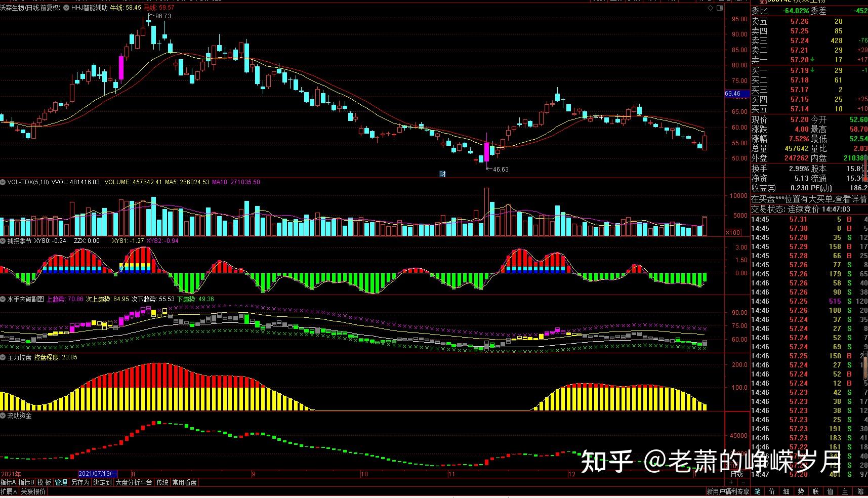Select the 传统 layout tab

point(162,483)
